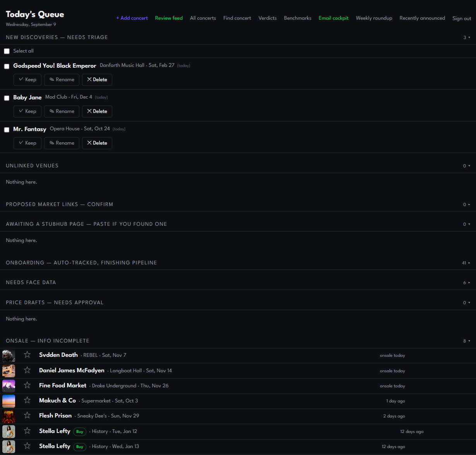This screenshot has height=455, width=476.
Task: Star the Fine Food Market concert
Action: pyautogui.click(x=27, y=385)
